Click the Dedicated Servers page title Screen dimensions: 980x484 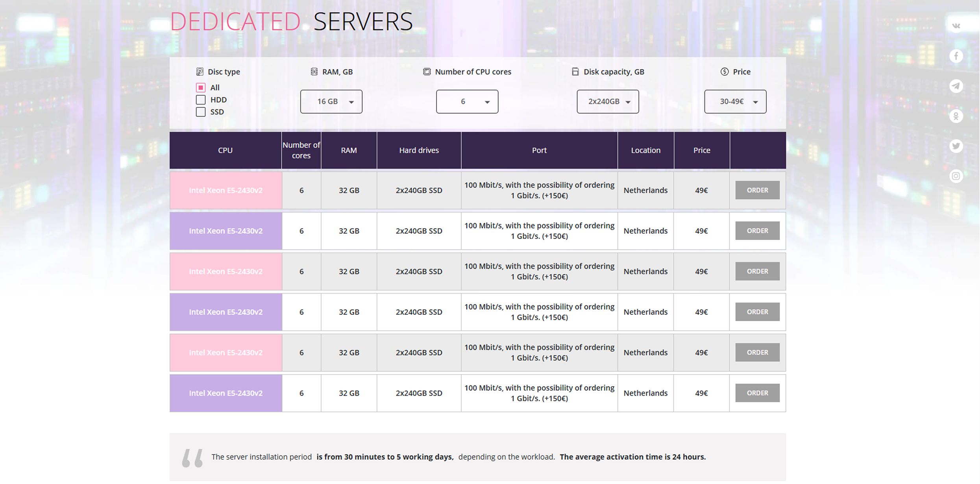click(x=291, y=21)
